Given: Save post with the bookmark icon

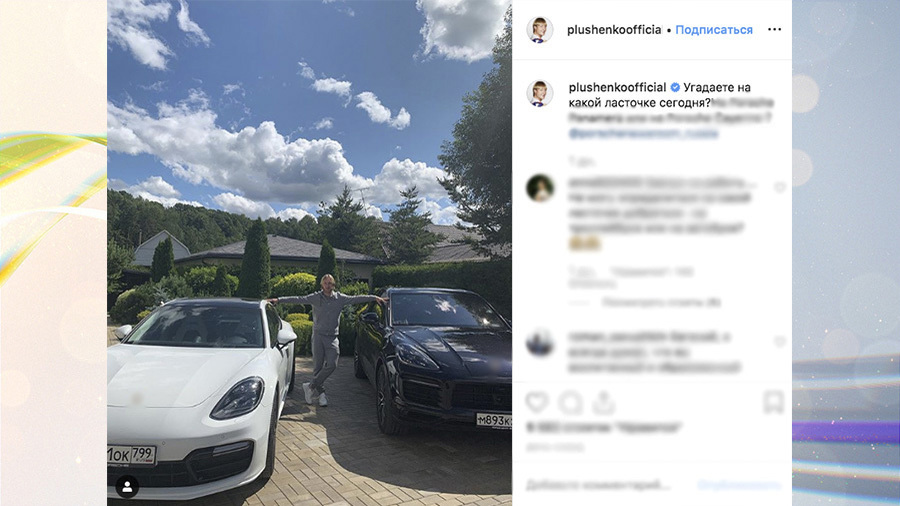Looking at the screenshot, I should [774, 402].
